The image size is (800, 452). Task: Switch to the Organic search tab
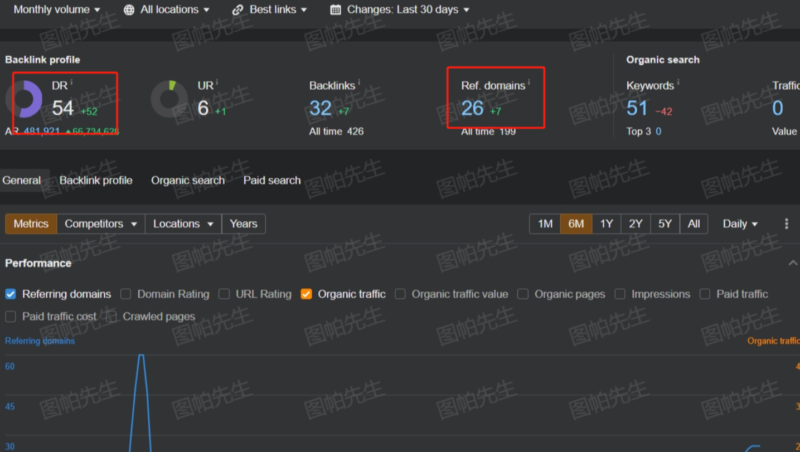click(188, 180)
